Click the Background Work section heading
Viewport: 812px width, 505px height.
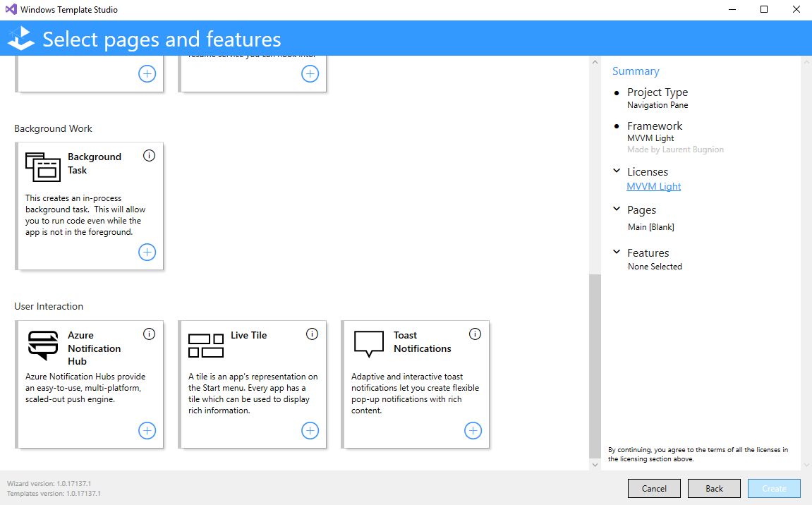[x=54, y=128]
